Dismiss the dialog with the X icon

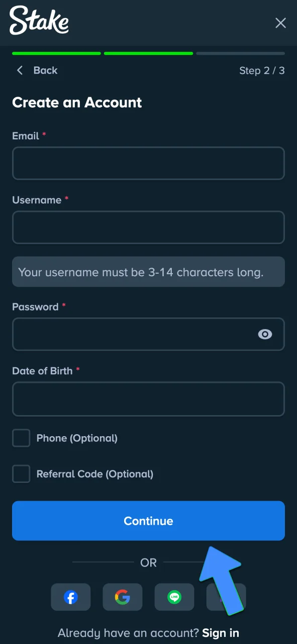point(280,23)
